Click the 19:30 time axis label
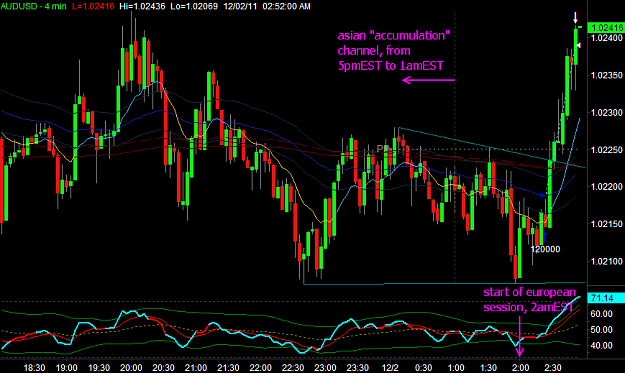 [99, 367]
